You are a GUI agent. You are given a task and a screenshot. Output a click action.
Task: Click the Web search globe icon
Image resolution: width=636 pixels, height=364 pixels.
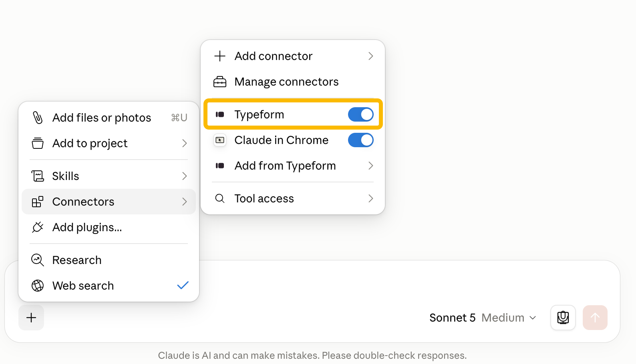point(38,286)
